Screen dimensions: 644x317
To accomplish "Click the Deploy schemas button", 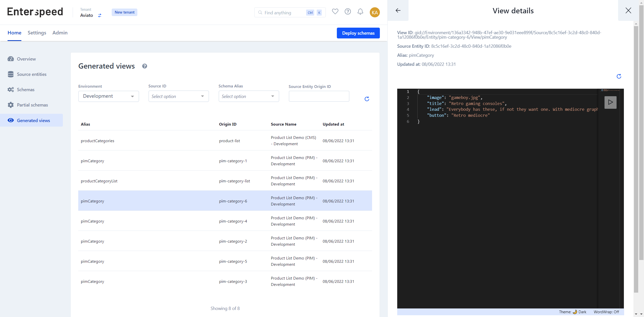I will pyautogui.click(x=358, y=33).
